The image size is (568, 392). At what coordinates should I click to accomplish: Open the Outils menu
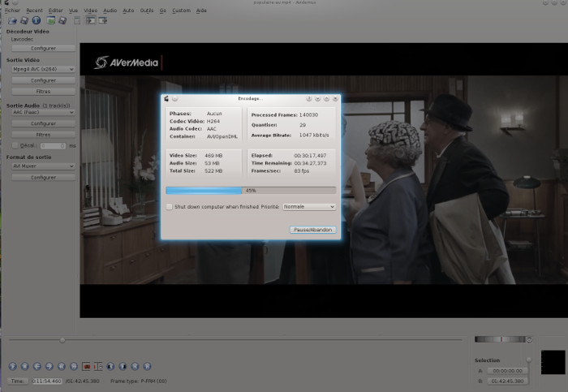[147, 11]
